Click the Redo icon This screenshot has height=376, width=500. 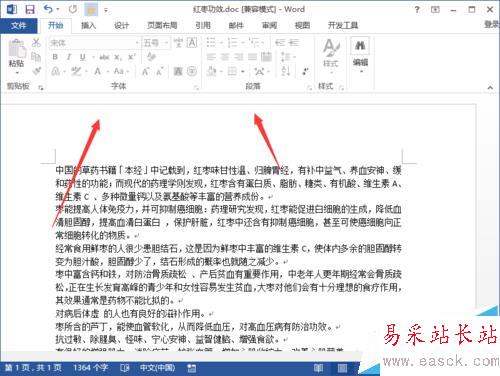pyautogui.click(x=73, y=9)
